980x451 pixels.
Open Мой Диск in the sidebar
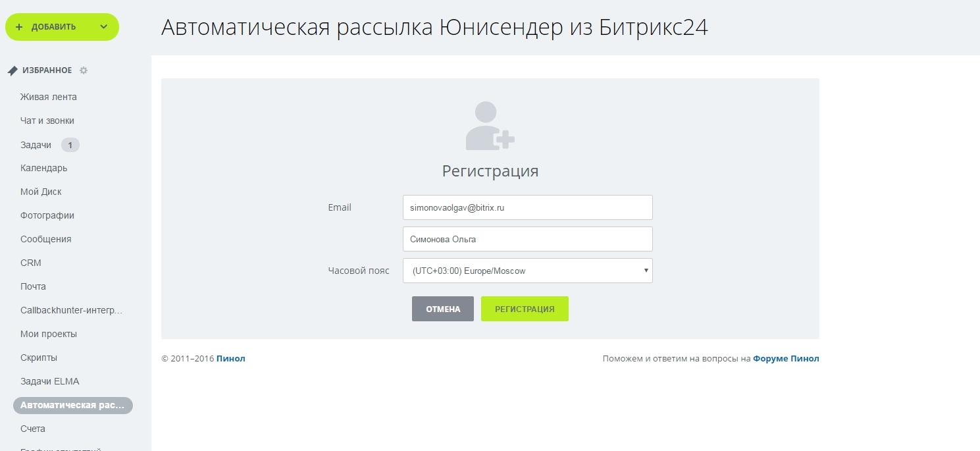pos(41,192)
